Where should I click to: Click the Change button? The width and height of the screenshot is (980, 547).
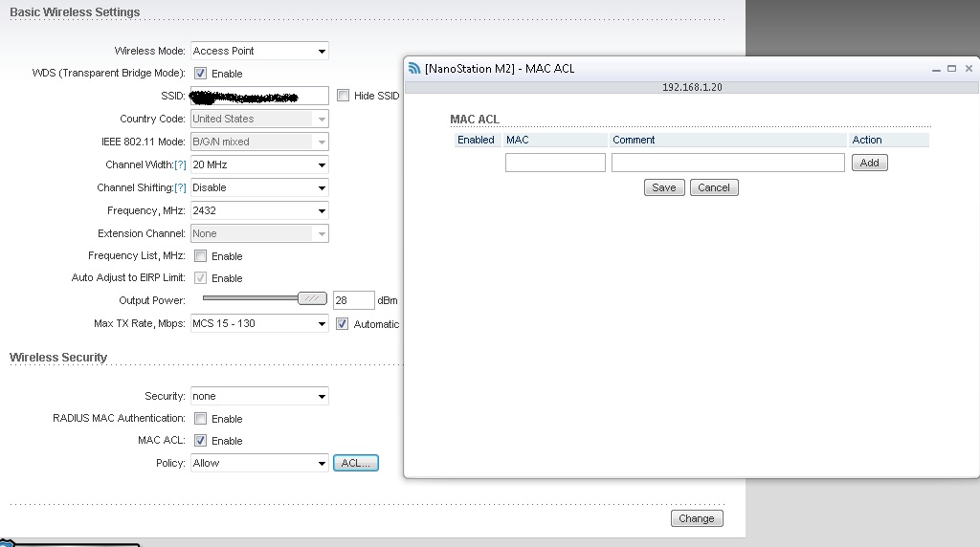point(697,518)
